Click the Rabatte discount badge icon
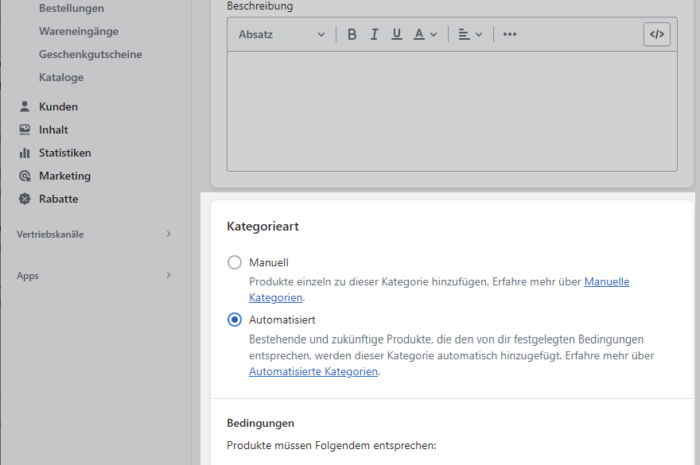 25,199
